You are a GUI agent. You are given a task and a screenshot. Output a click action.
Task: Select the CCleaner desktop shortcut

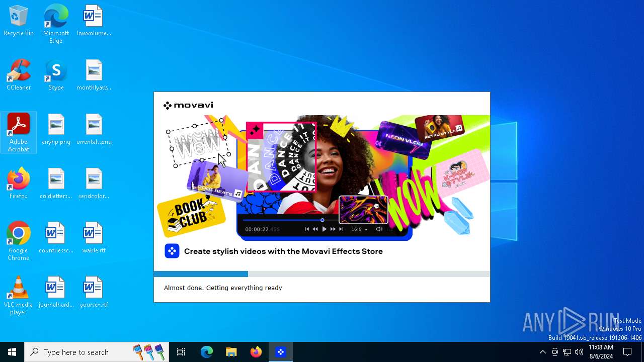(19, 75)
